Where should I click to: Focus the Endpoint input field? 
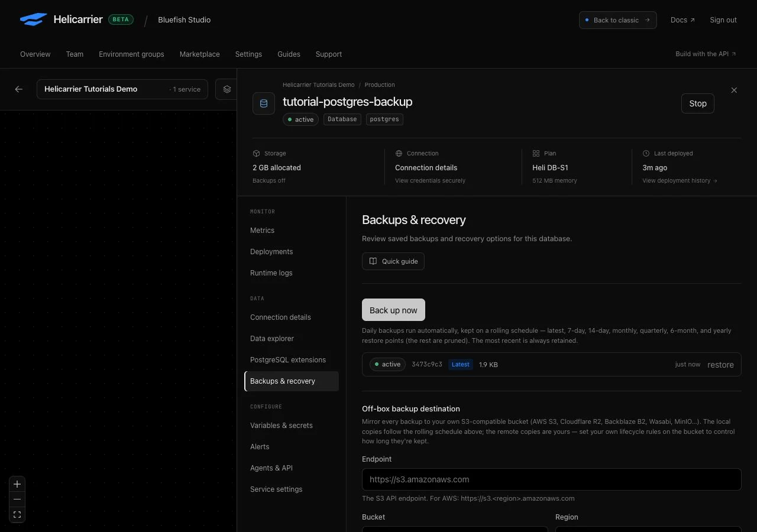(x=551, y=479)
